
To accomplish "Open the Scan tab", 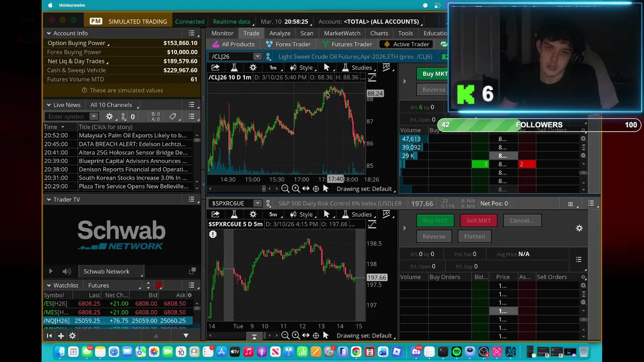I will click(307, 33).
